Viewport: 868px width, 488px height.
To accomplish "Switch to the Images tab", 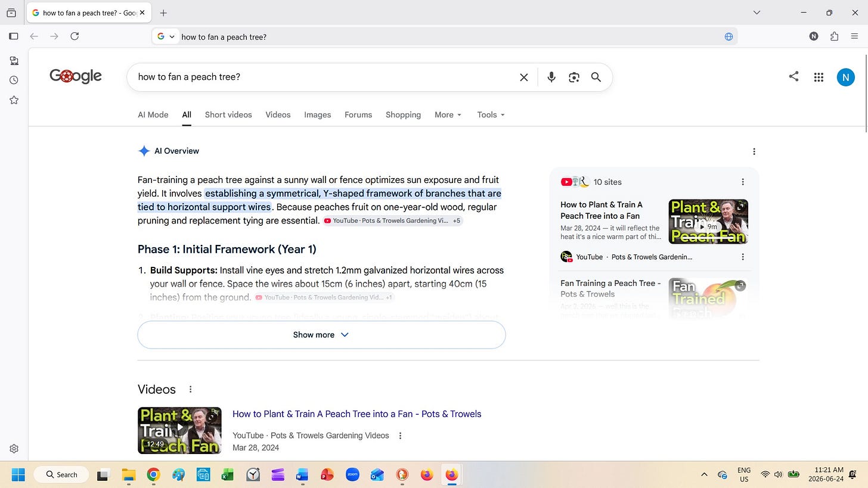I will point(317,115).
